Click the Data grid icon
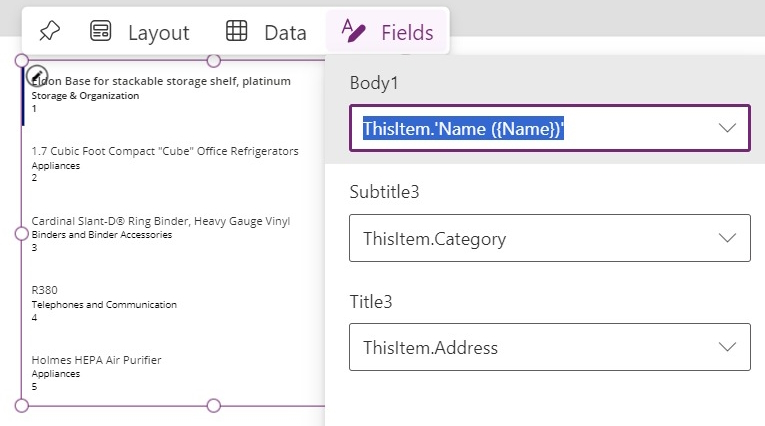 237,31
